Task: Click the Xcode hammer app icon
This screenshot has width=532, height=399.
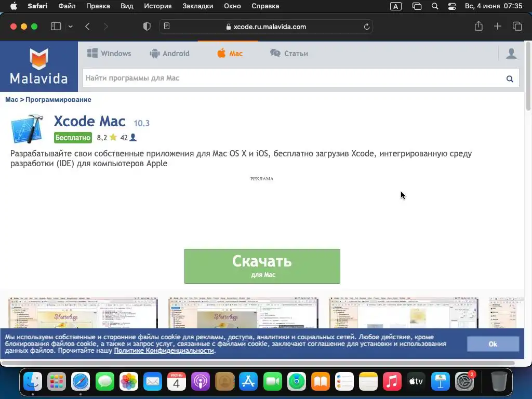Action: (x=27, y=129)
